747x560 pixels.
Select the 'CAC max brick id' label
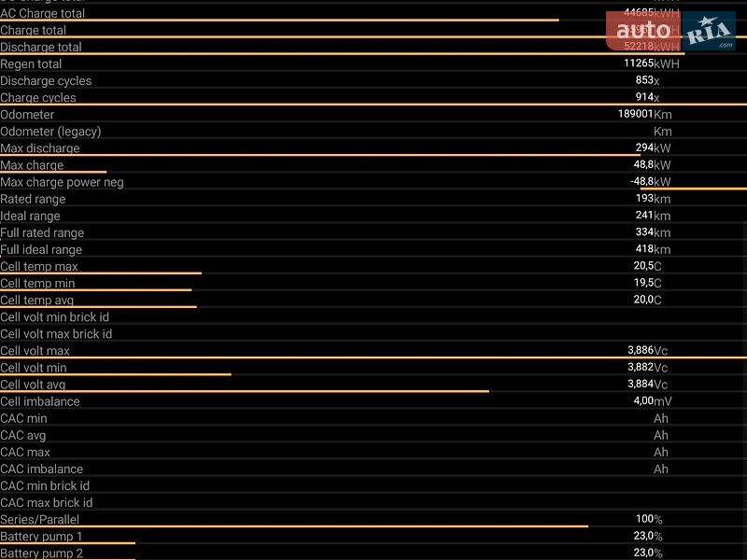click(46, 503)
